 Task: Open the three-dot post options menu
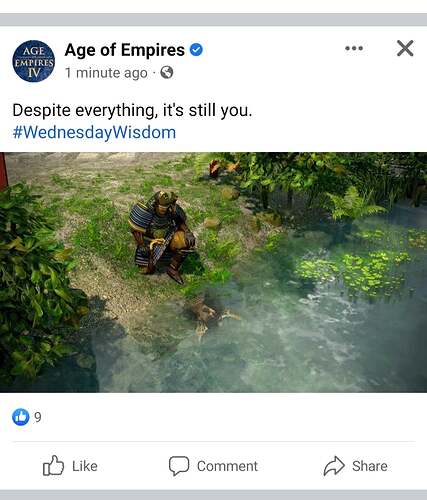click(x=354, y=48)
